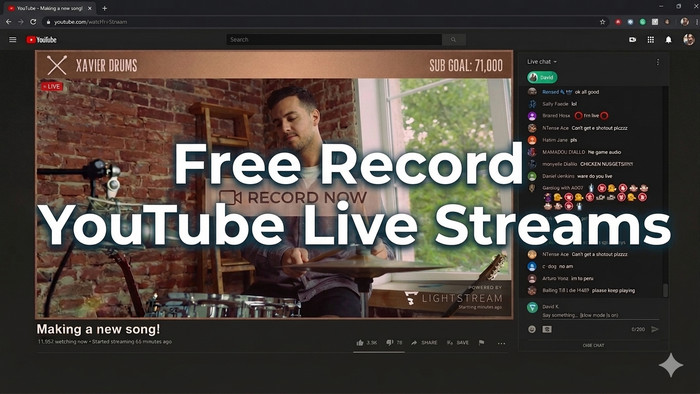The width and height of the screenshot is (700, 394).
Task: Click RECORD NOW overlay button
Action: click(x=293, y=198)
